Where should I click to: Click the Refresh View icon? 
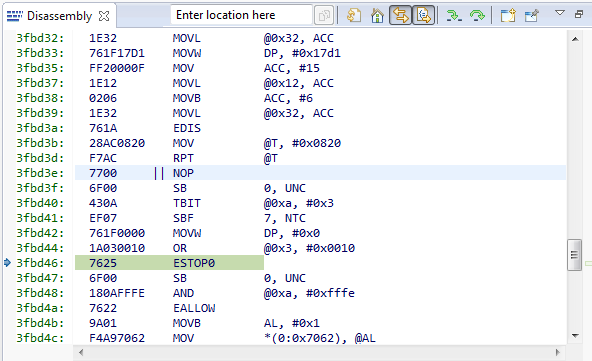[353, 15]
